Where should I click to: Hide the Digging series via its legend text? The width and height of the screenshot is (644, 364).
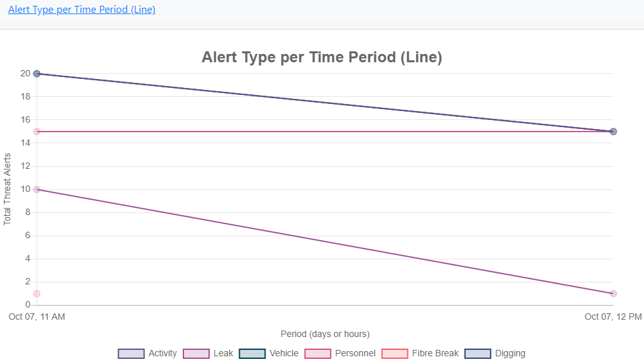pyautogui.click(x=510, y=354)
